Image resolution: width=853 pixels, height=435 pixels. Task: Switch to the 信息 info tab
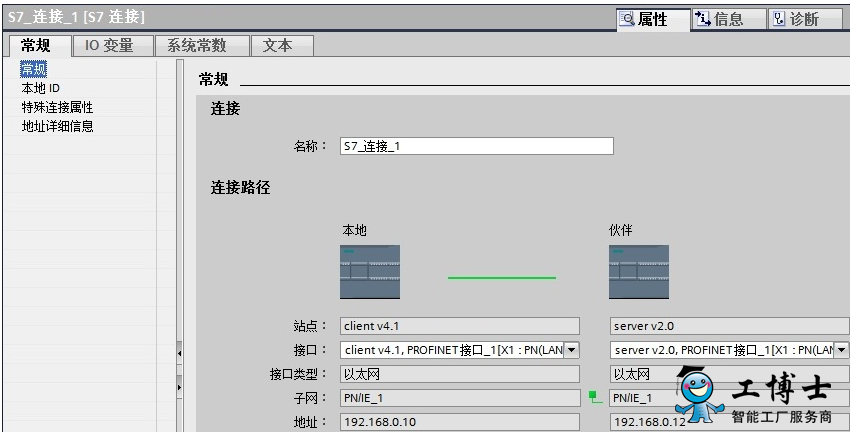tap(727, 20)
